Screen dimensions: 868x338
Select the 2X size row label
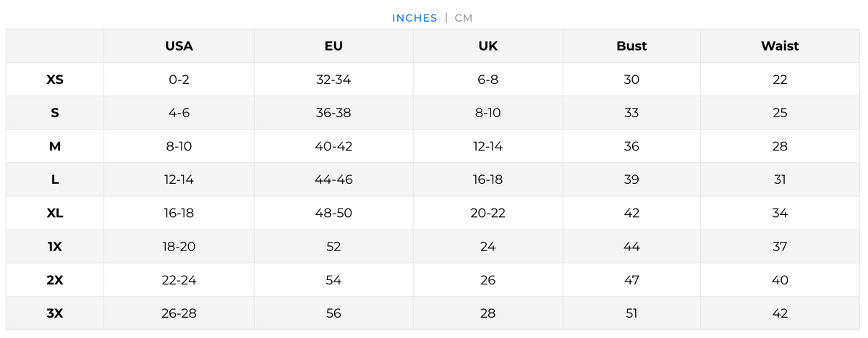pyautogui.click(x=55, y=280)
